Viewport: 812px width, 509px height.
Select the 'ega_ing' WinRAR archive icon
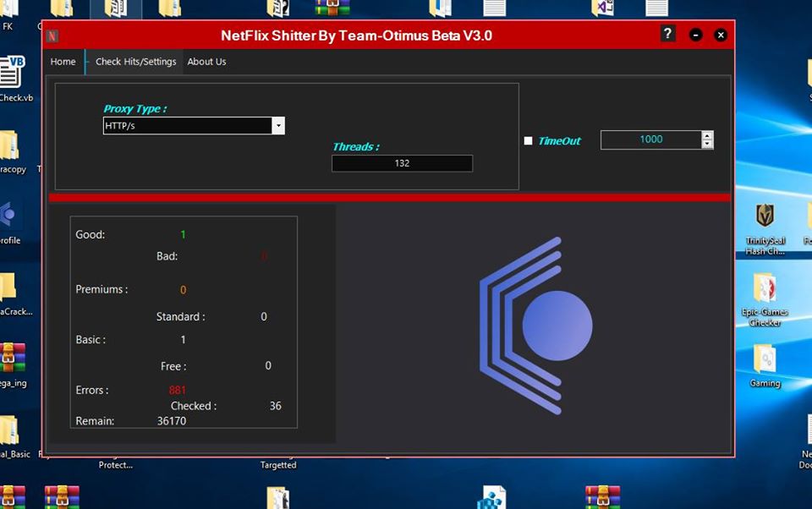13,364
